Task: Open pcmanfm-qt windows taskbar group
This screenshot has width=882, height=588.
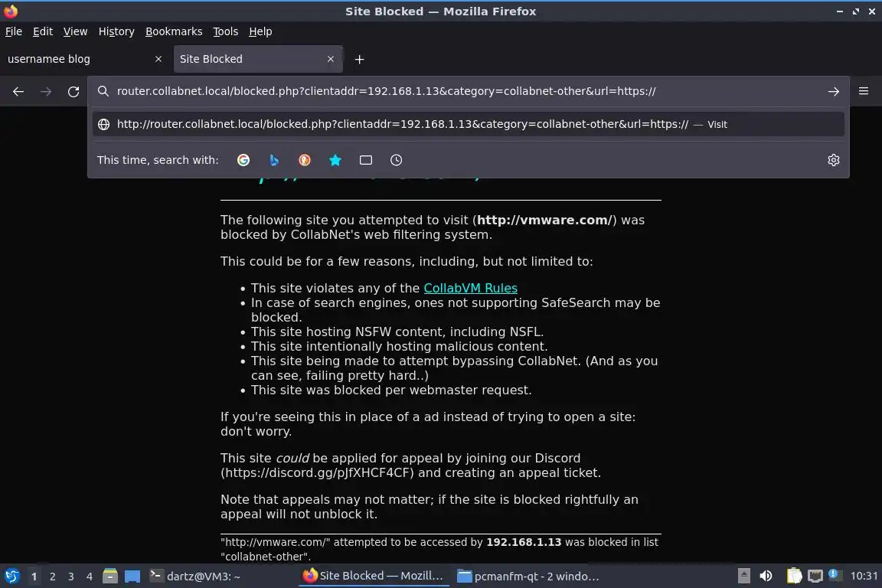Action: tap(528, 577)
